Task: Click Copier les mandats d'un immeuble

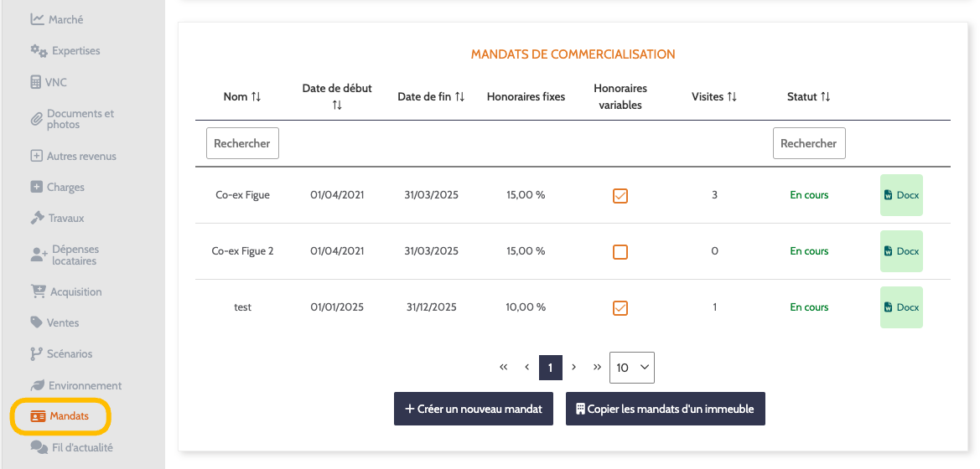Action: coord(666,409)
